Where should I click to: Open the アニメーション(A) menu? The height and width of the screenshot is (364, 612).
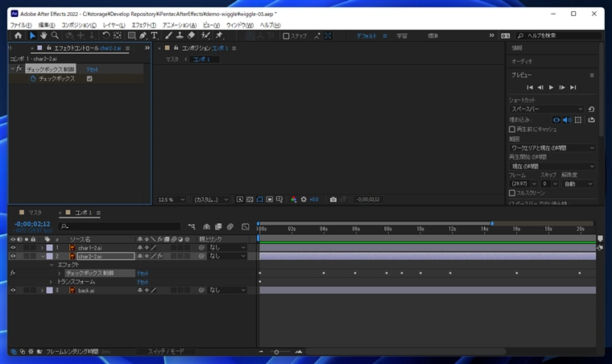(180, 25)
